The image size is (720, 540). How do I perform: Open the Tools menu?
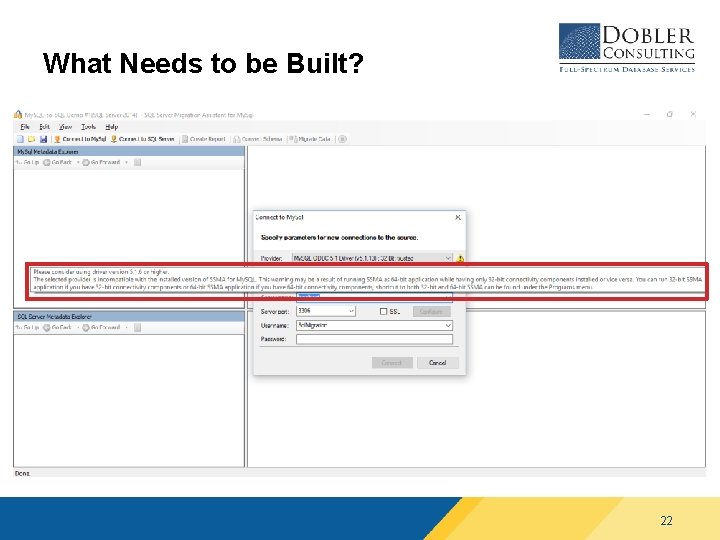[89, 127]
